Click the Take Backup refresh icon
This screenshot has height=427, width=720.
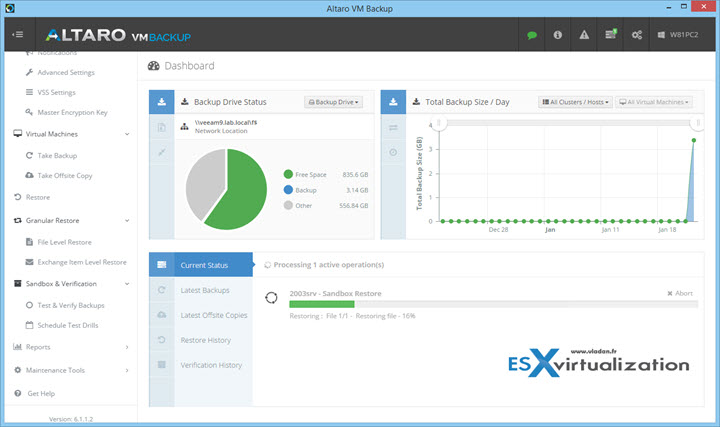[29, 155]
